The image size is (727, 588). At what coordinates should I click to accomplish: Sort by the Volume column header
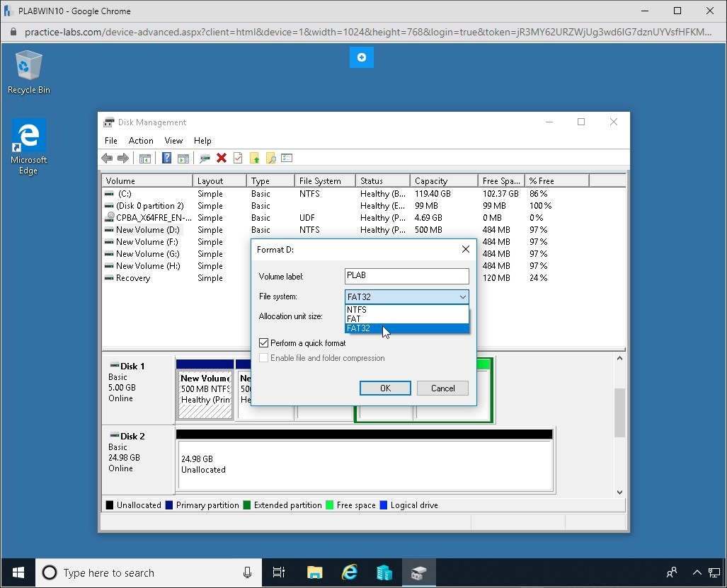click(x=147, y=180)
